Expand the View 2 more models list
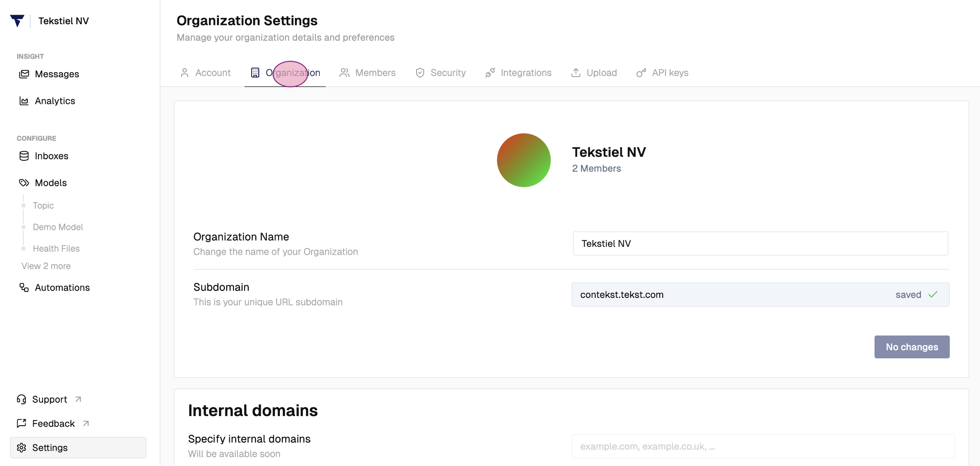980x466 pixels. pos(46,266)
